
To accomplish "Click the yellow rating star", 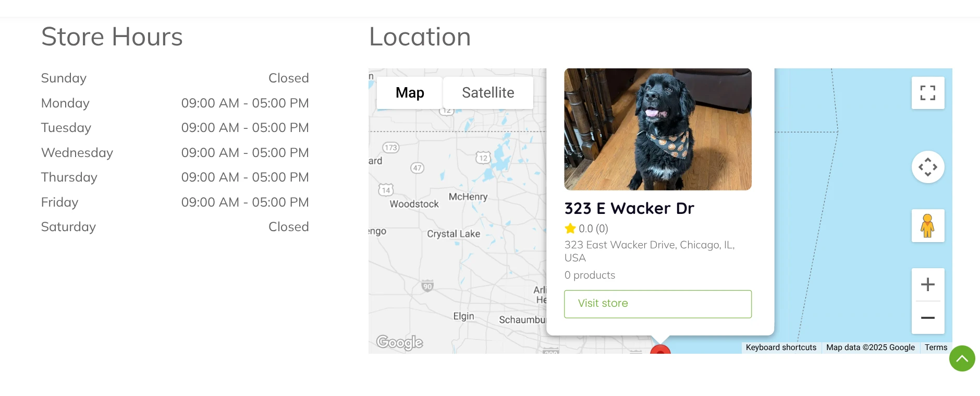I will [x=570, y=229].
